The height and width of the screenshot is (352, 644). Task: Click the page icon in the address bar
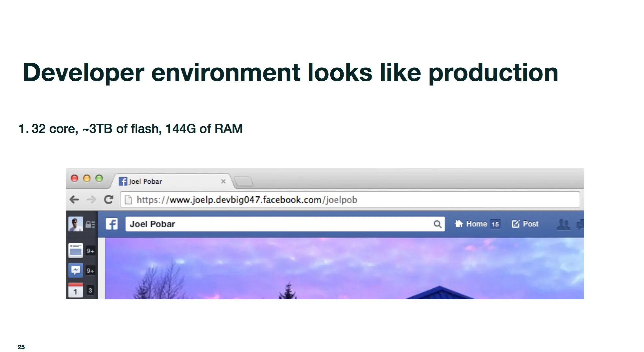coord(128,200)
